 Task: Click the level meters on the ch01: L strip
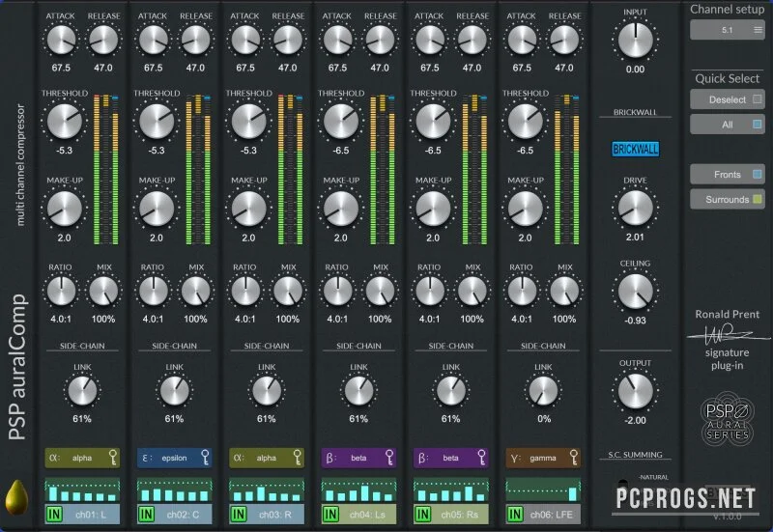[106, 170]
